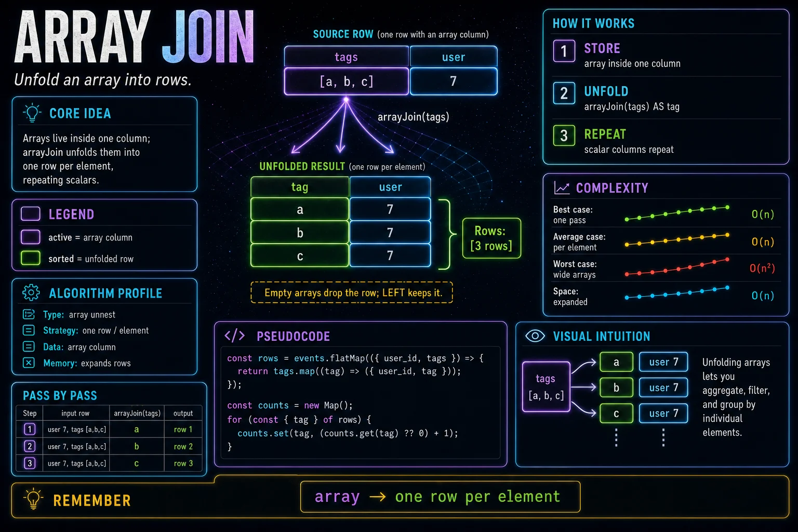Click the chart icon beside COMPLEXITY

(x=562, y=188)
